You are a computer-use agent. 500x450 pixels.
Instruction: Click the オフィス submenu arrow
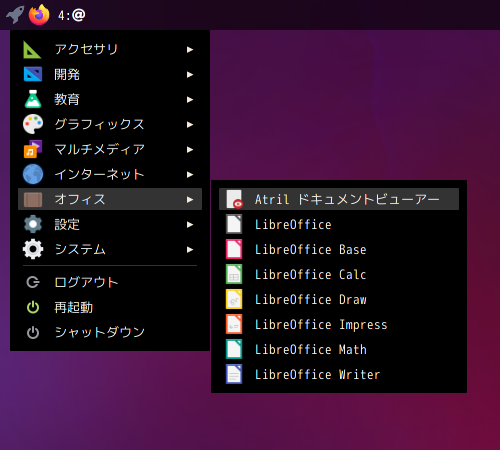click(x=190, y=199)
